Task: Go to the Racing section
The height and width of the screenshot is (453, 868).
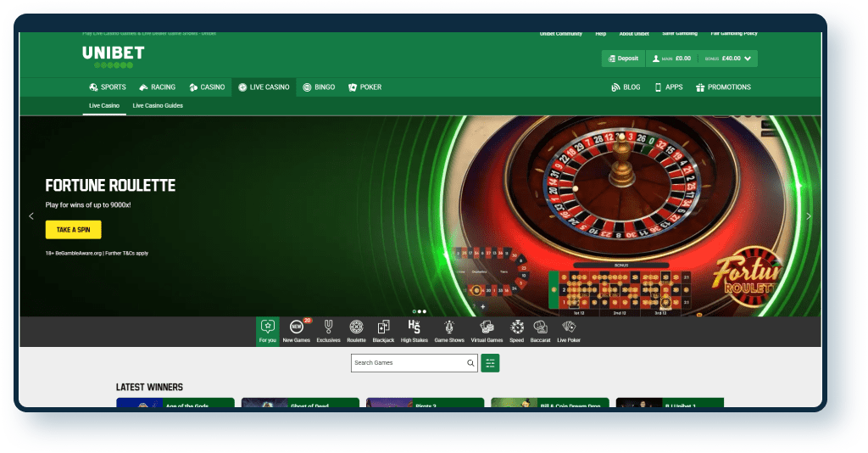Action: (157, 87)
